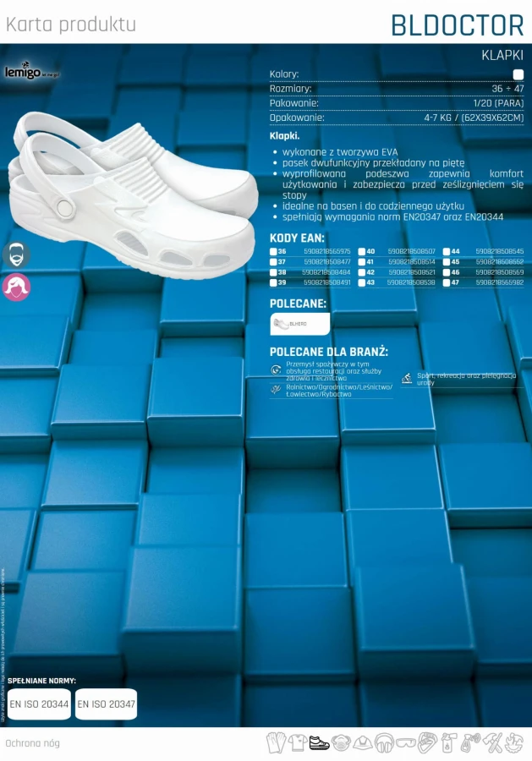Click the packing value 1/20 (PARA)
The width and height of the screenshot is (532, 761).
point(498,103)
